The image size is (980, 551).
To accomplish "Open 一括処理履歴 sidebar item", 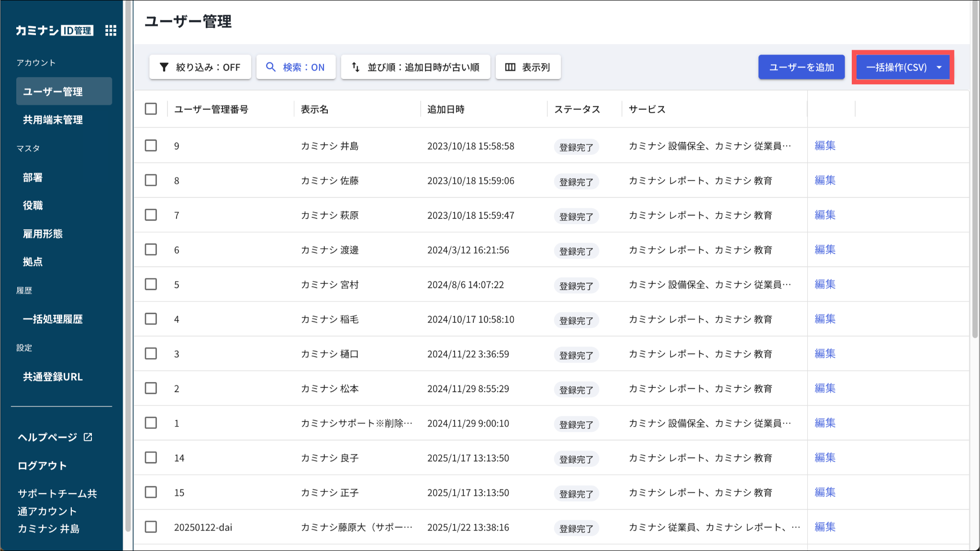I will click(53, 319).
